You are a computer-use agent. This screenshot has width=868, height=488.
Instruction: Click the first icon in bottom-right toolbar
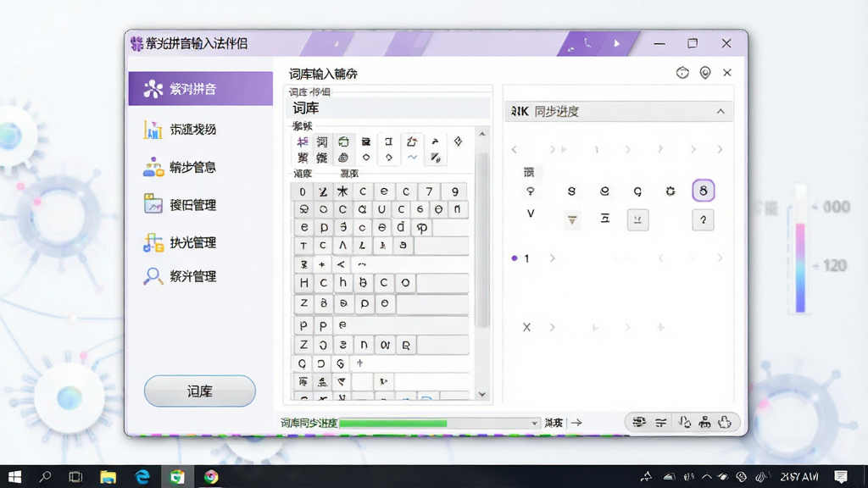point(639,423)
